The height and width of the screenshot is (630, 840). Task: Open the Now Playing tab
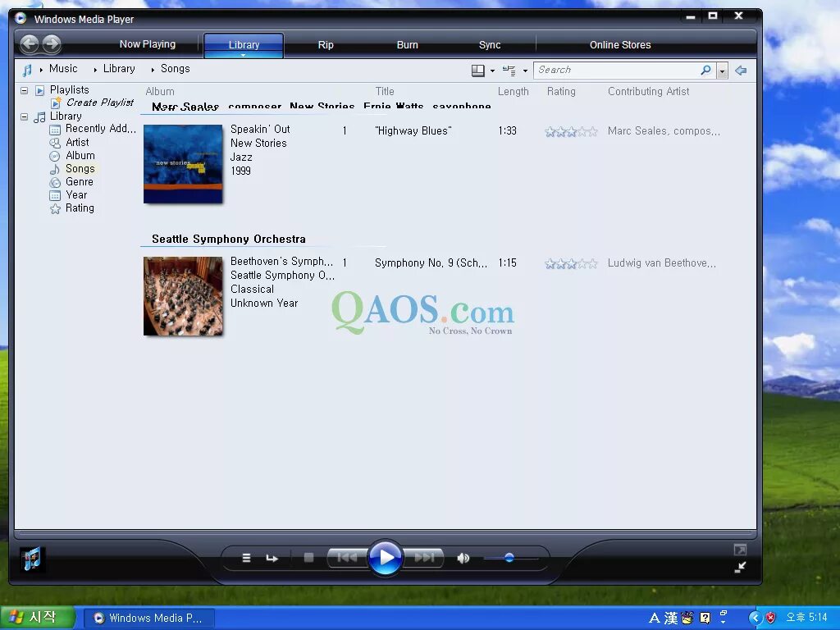[x=148, y=44]
